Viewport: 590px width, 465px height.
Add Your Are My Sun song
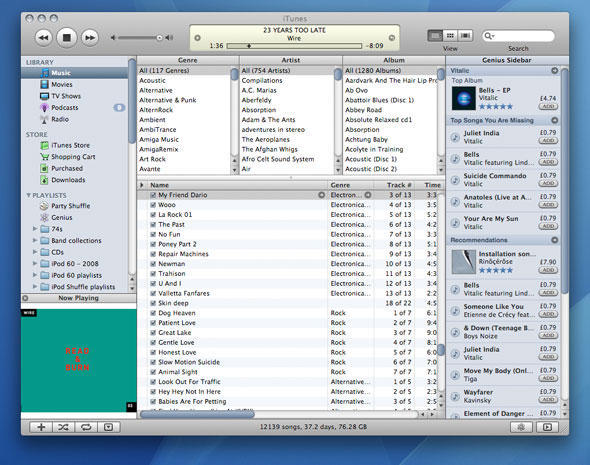[x=548, y=226]
